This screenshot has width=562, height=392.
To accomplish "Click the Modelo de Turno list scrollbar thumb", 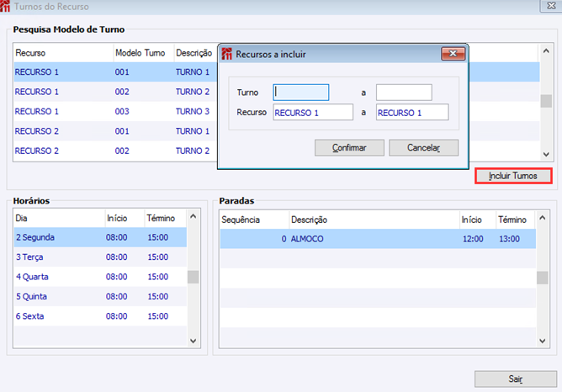I will pyautogui.click(x=546, y=101).
